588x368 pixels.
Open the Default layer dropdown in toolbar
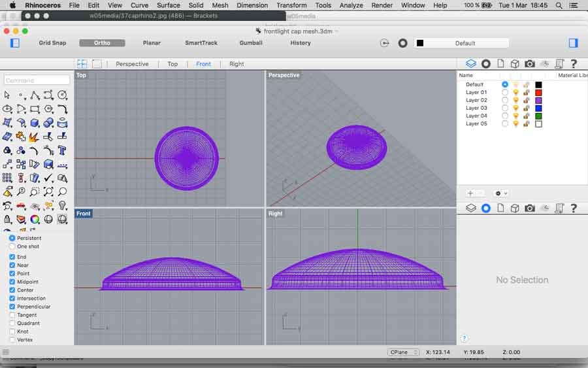[x=461, y=43]
